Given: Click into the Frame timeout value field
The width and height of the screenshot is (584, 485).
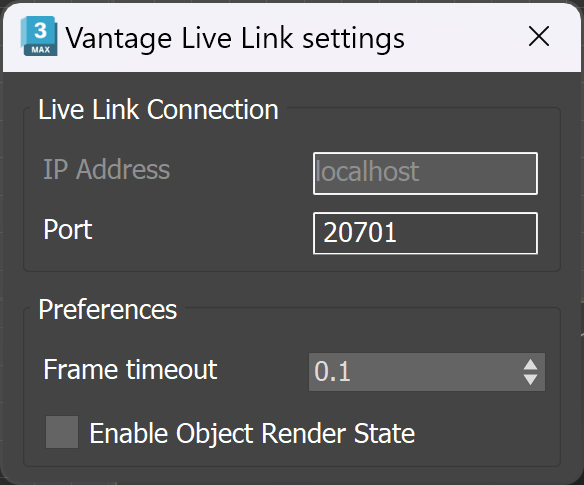Looking at the screenshot, I should 415,372.
